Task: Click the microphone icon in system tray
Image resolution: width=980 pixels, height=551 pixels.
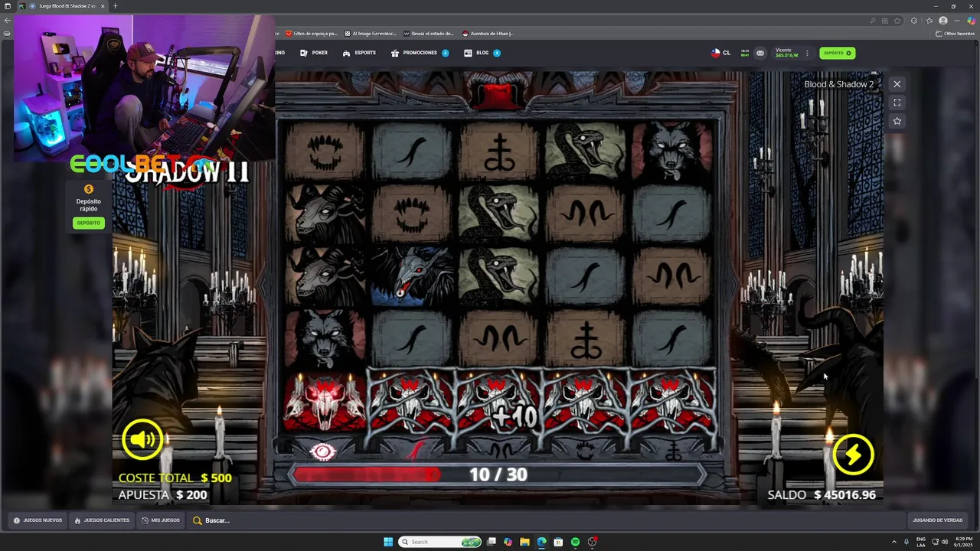Action: click(x=906, y=542)
